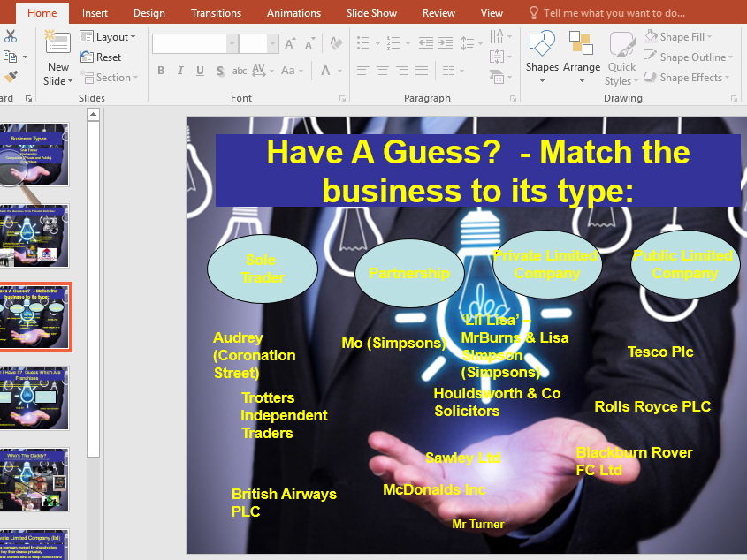Click the Numbering list icon

[x=393, y=43]
